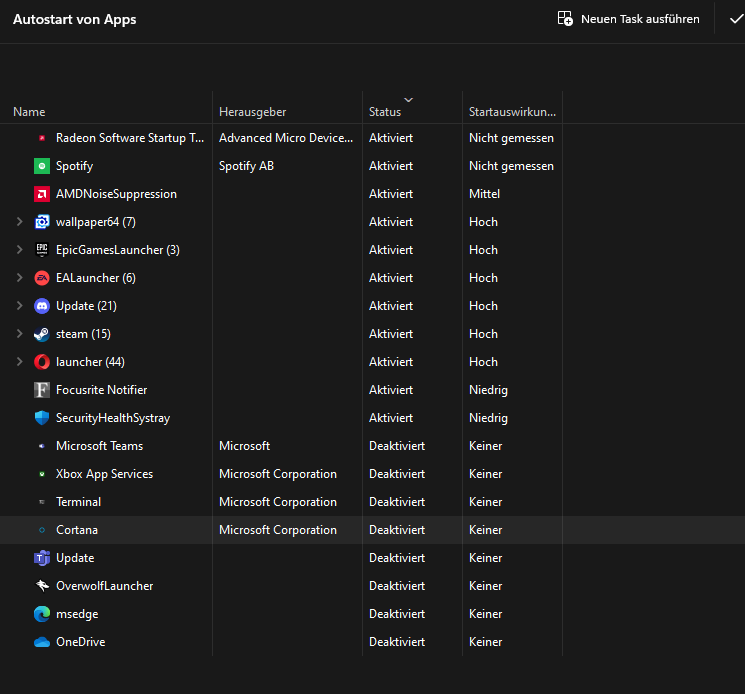Sort by the Startauswirkungen column header
Screen dimensions: 745x694
(x=512, y=112)
